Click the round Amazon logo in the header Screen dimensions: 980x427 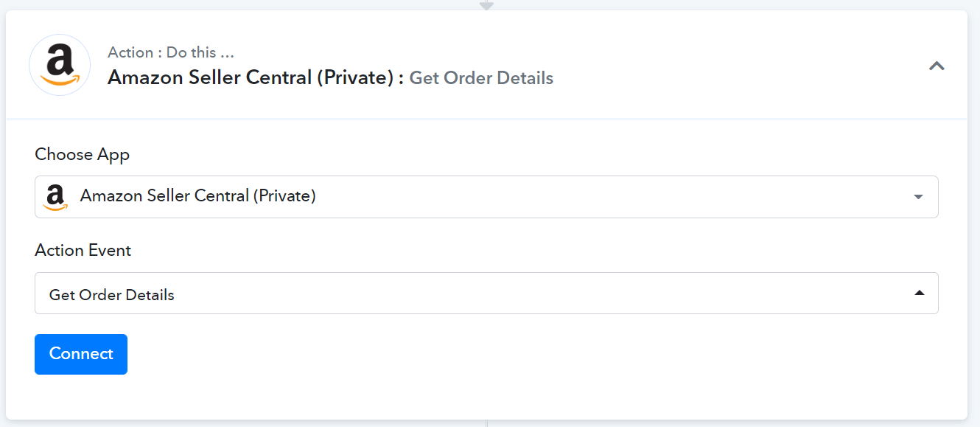click(x=60, y=65)
